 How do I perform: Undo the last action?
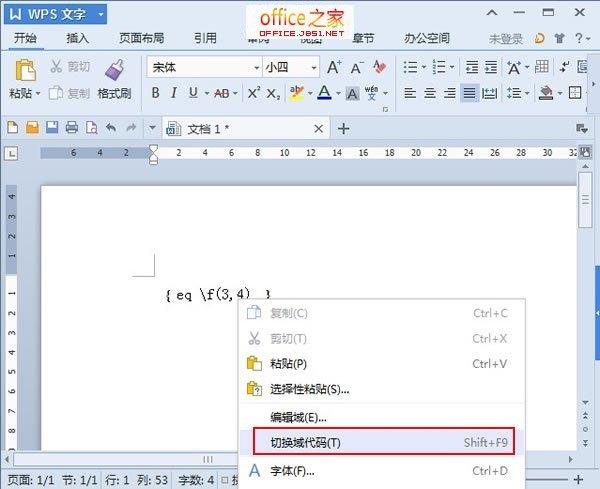(111, 127)
